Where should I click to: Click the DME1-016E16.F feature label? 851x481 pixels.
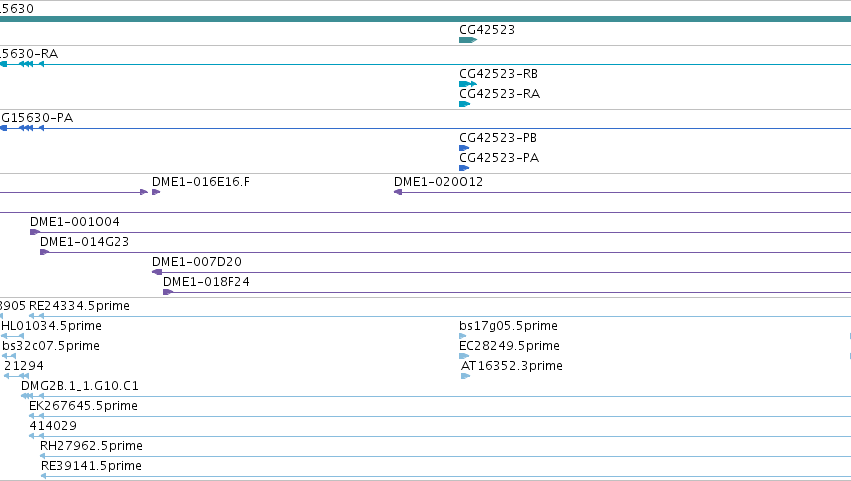click(x=201, y=182)
